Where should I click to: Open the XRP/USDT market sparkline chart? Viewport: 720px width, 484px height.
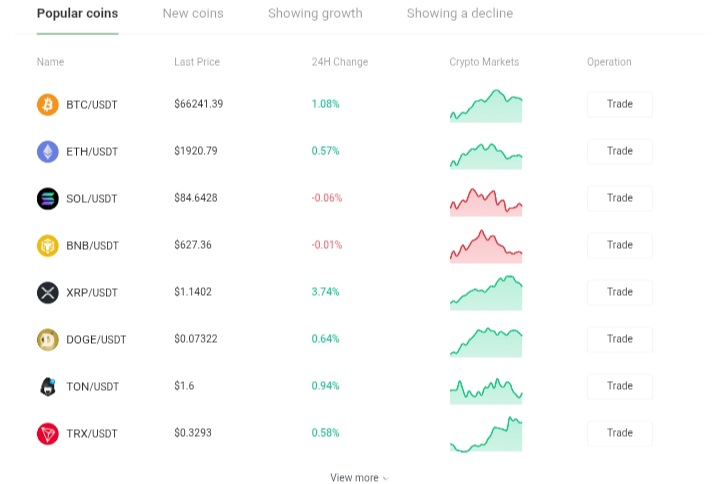tap(486, 293)
